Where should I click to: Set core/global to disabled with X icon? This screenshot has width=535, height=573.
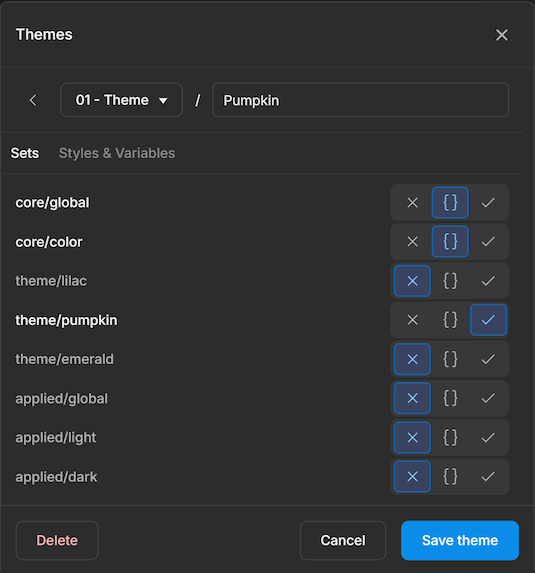pyautogui.click(x=412, y=202)
